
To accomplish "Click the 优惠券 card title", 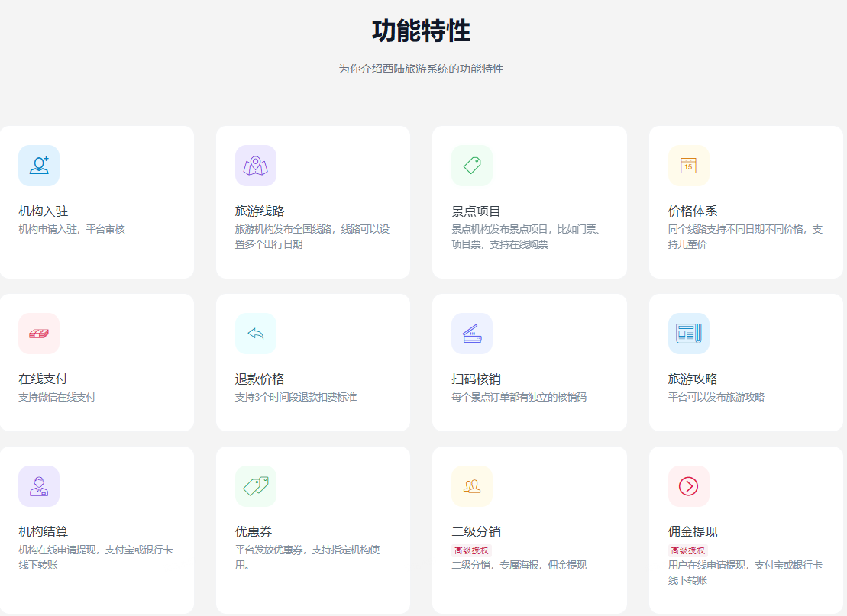I will 254,532.
